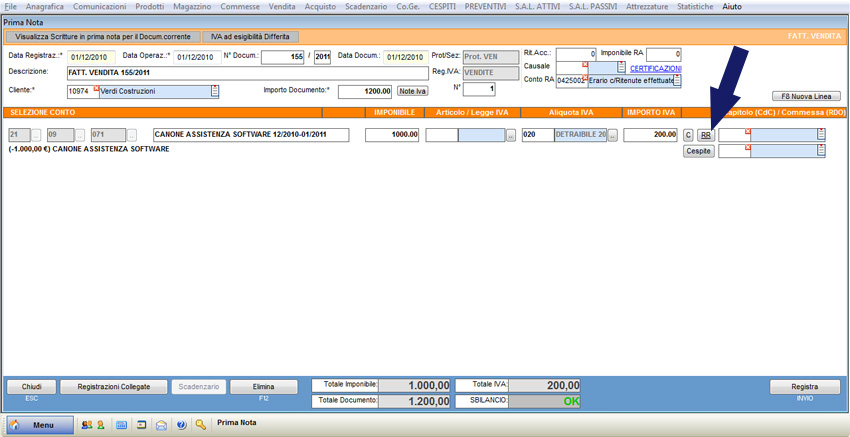Screen dimensions: 850x437
Task: Click the magnifier search icon in bottom toolbar
Action: (x=201, y=424)
